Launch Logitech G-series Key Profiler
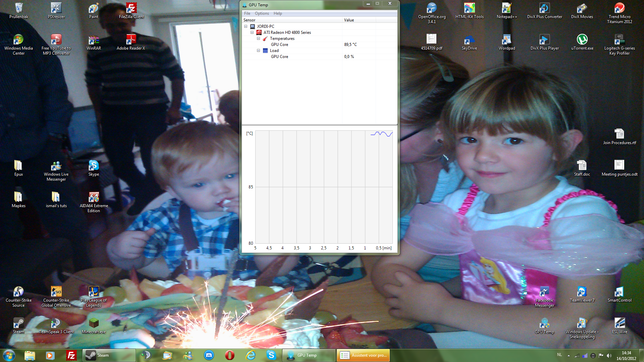The width and height of the screenshot is (644, 362). pos(620,44)
